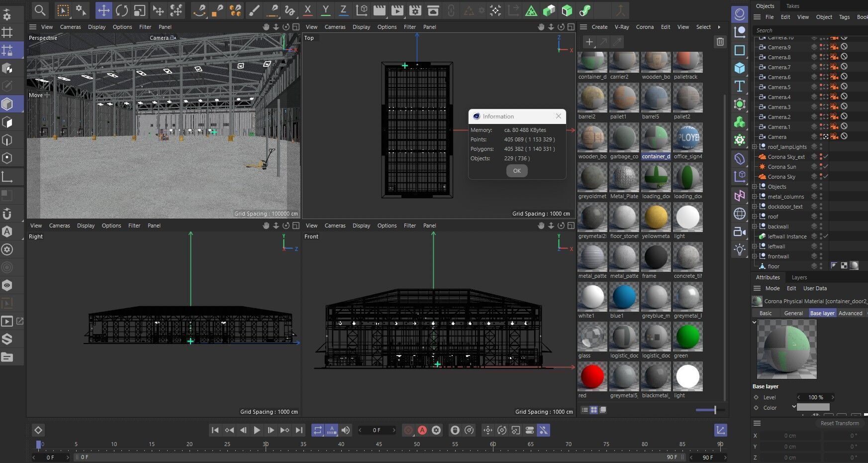Screen dimensions: 868x463
Task: Click the rectangle Spline primitive icon
Action: pos(740,50)
